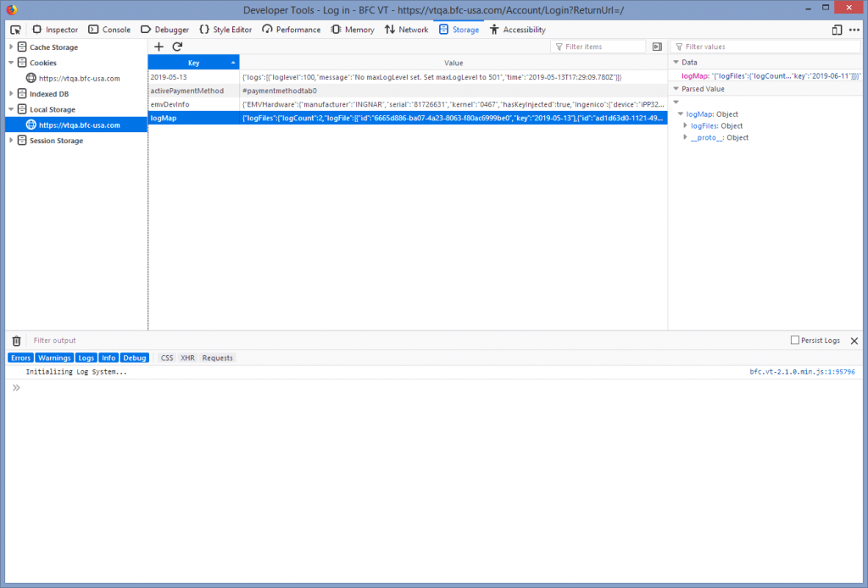Open the Network tab
868x588 pixels.
tap(406, 30)
